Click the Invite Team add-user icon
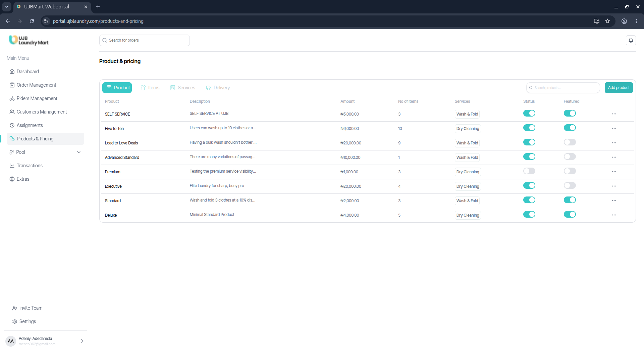 (15, 308)
